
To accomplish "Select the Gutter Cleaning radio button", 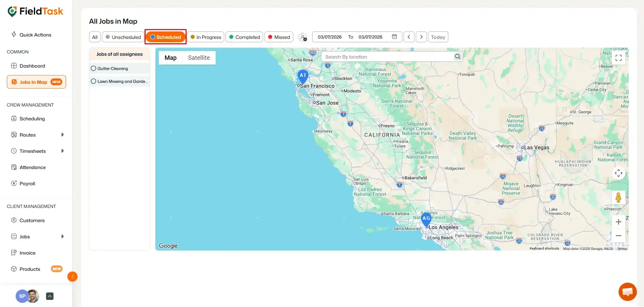I will pyautogui.click(x=93, y=68).
